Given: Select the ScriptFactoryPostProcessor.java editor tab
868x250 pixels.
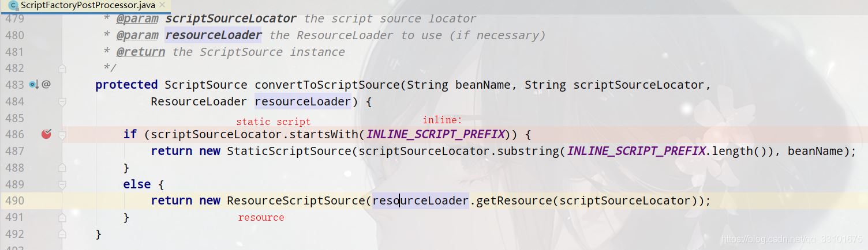Looking at the screenshot, I should pos(87,5).
